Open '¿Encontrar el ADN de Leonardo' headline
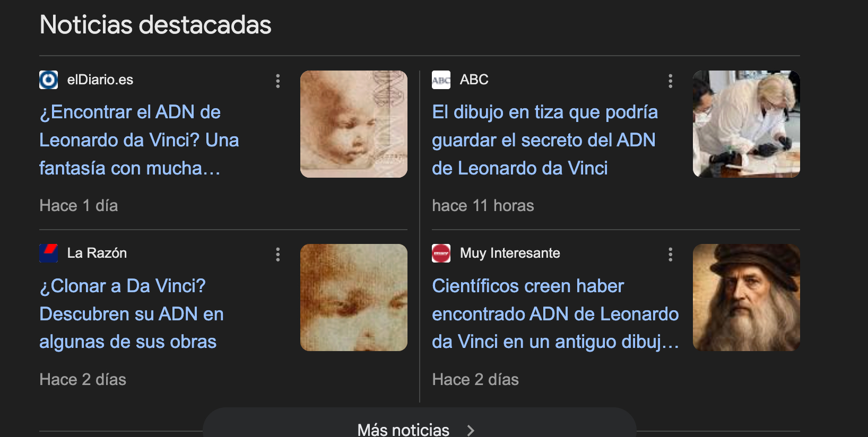This screenshot has height=437, width=868. tap(139, 140)
